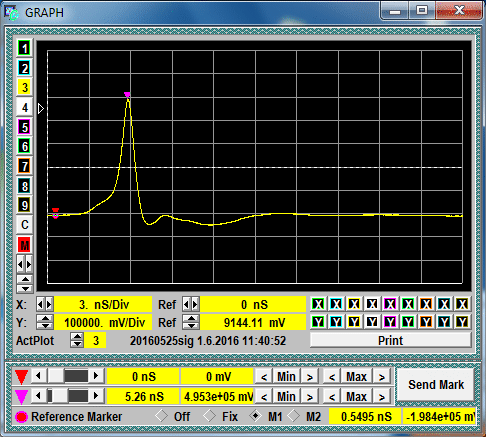The width and height of the screenshot is (486, 437).
Task: Step the ActPlot number spinner
Action: [x=77, y=340]
